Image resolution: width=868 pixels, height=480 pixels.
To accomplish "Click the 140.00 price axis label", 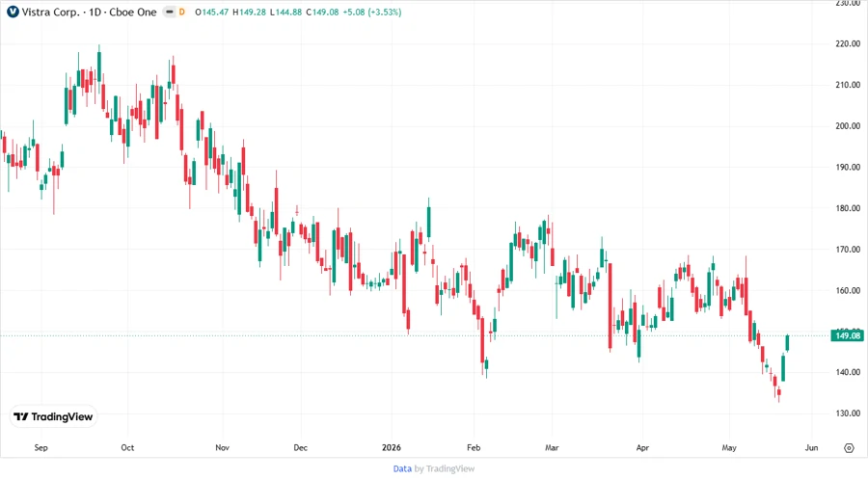I will (x=848, y=372).
